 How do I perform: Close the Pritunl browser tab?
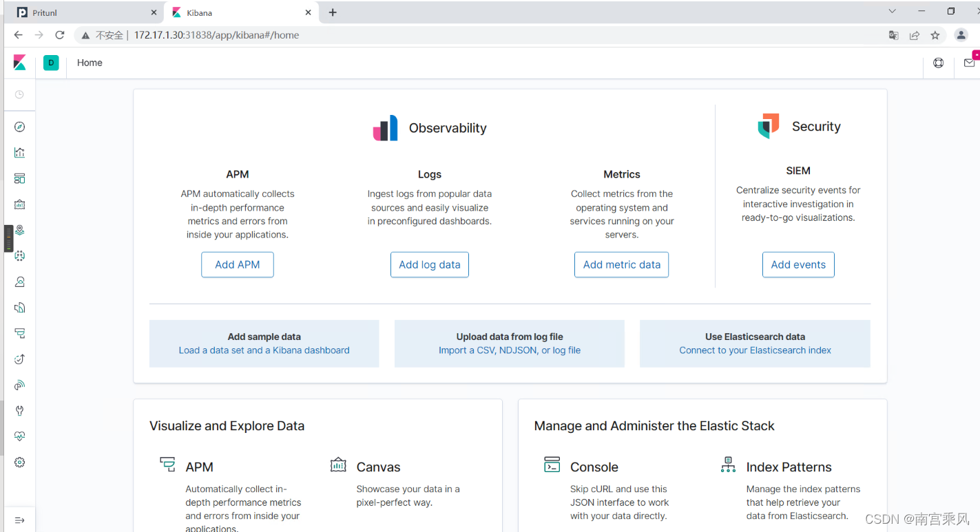click(x=154, y=12)
